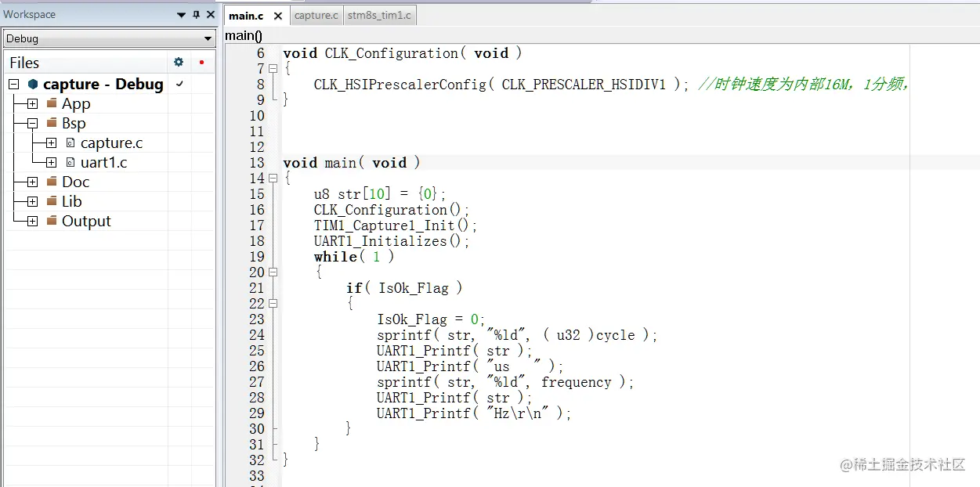Close the Workspace panel
980x487 pixels.
pyautogui.click(x=210, y=15)
